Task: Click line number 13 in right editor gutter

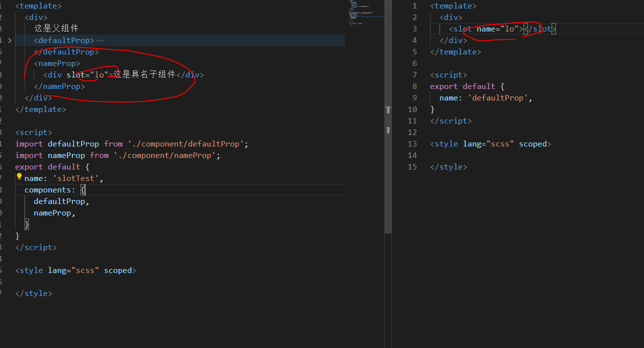Action: coord(412,144)
